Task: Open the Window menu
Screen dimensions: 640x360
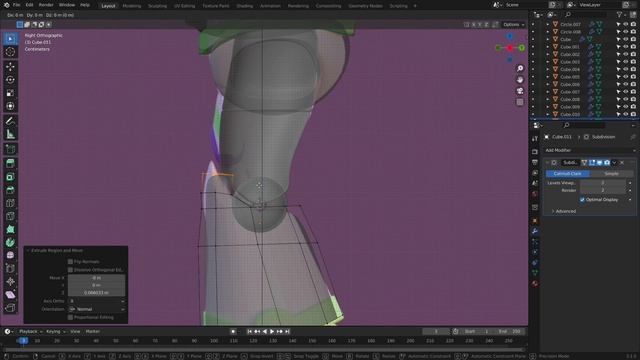Action: tap(67, 5)
